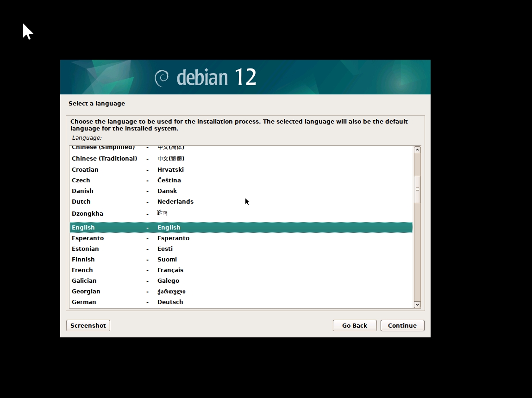Click the Screenshot button
This screenshot has height=398, width=532.
pyautogui.click(x=88, y=325)
